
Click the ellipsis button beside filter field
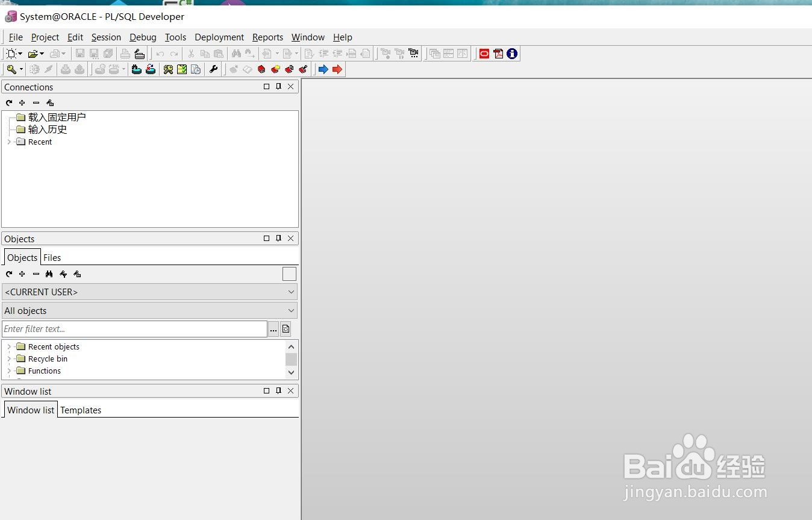[273, 329]
